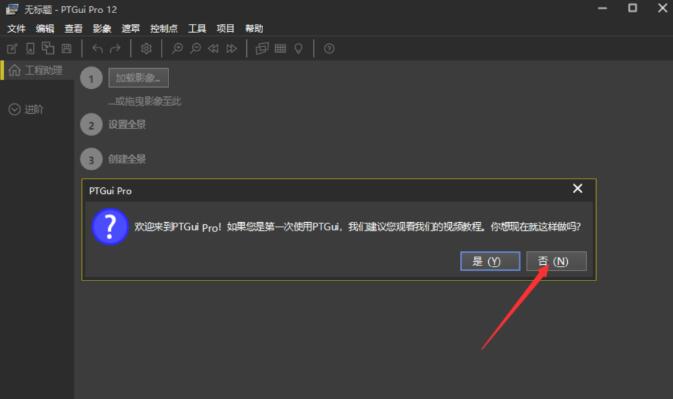Viewport: 673px width, 399px height.
Task: Click the new project toolbar icon
Action: coord(12,48)
